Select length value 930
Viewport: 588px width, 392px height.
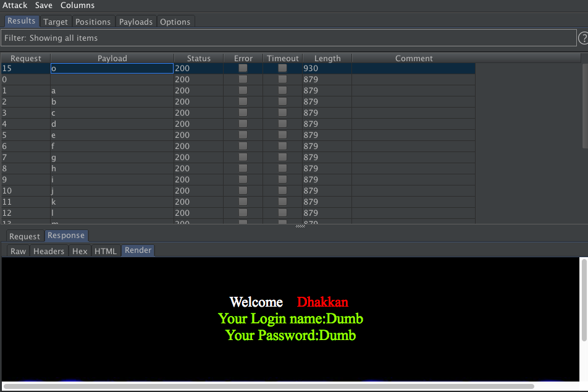(x=311, y=69)
